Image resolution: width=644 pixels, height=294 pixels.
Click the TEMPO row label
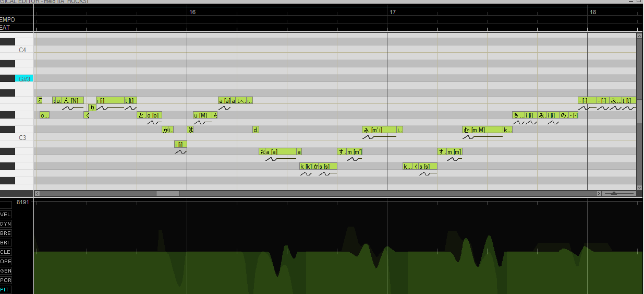pos(7,20)
